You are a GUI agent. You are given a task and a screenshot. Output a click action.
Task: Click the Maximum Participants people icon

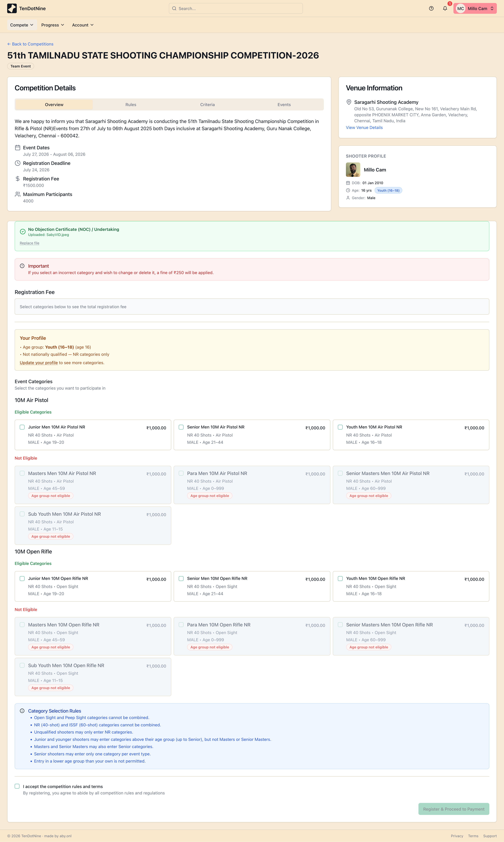point(18,194)
